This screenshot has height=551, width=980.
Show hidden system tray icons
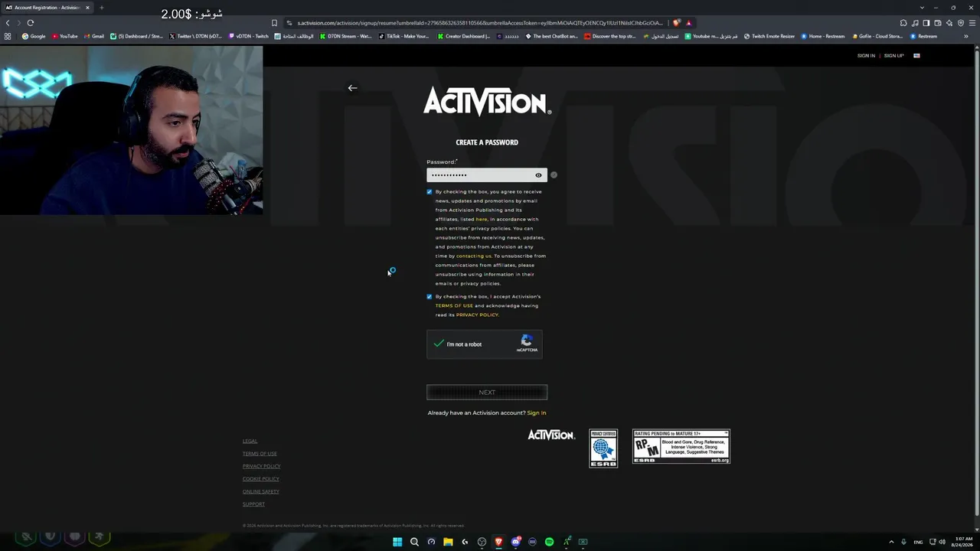891,542
